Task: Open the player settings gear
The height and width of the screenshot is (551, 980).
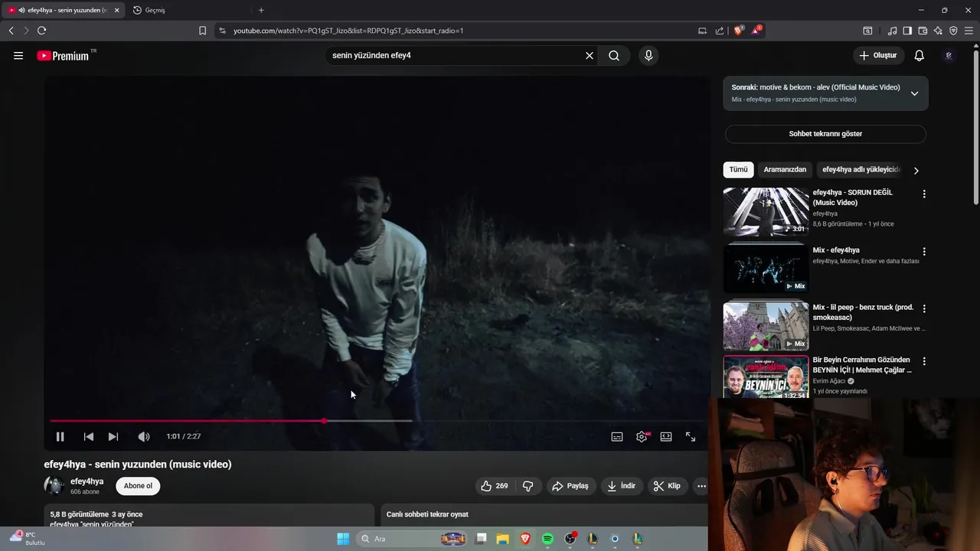Action: (x=642, y=437)
